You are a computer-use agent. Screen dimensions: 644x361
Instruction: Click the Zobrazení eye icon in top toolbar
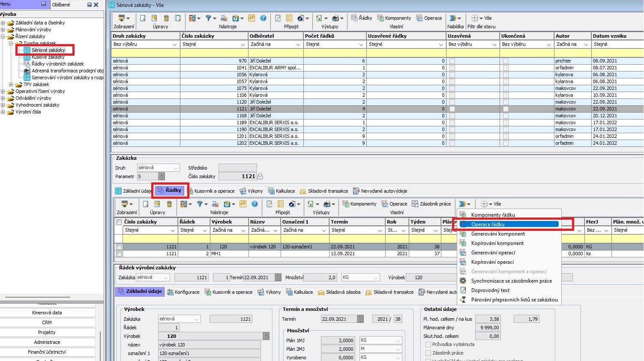click(x=122, y=18)
